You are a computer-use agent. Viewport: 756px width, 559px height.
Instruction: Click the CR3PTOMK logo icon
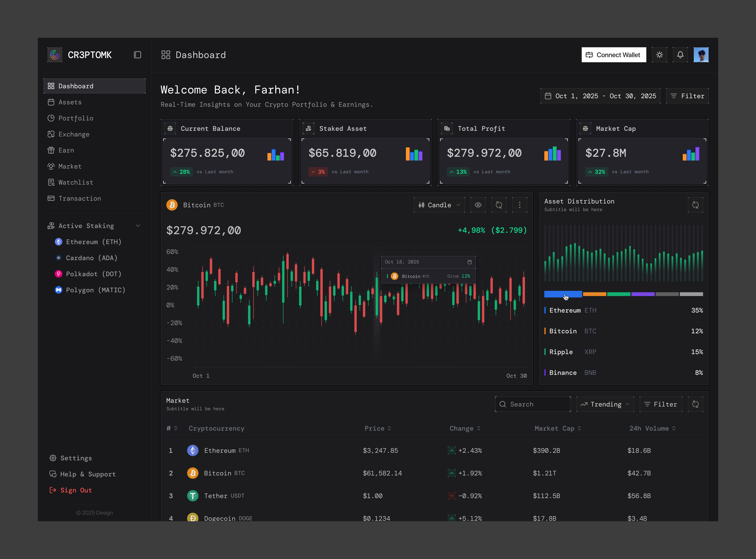click(55, 55)
